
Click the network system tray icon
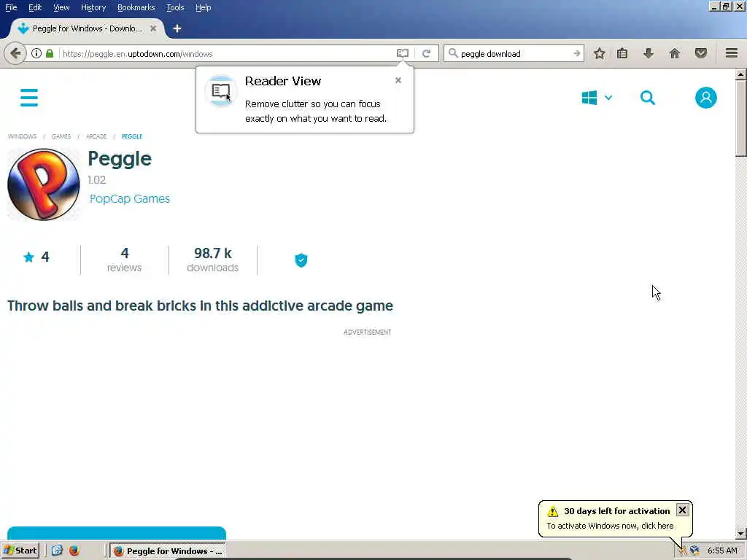tap(694, 551)
